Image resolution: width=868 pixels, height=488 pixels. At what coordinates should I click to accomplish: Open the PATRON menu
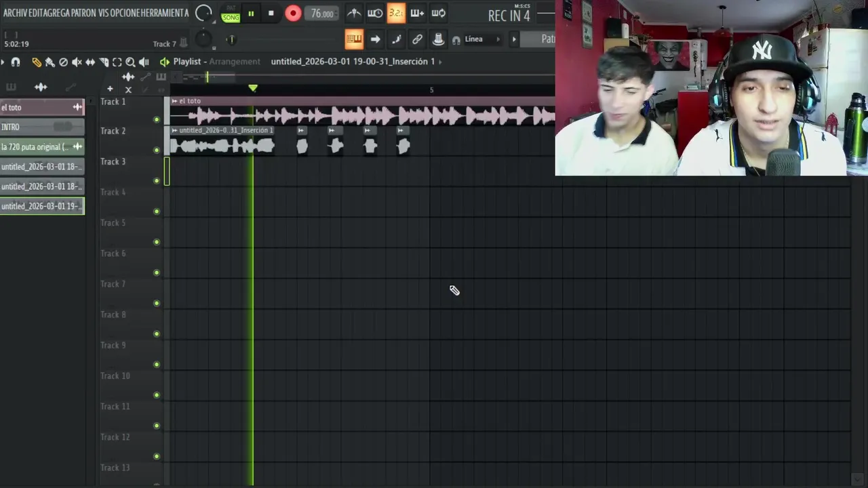pos(83,13)
